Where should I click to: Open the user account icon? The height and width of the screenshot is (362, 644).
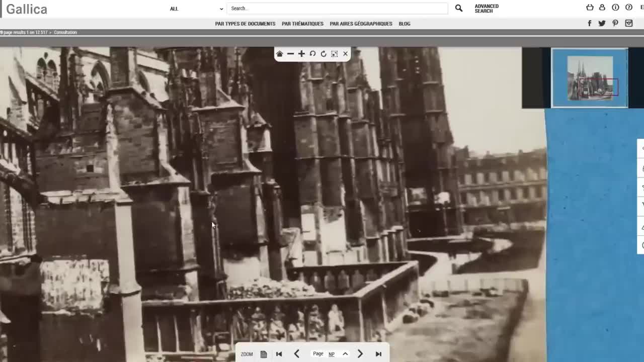(x=602, y=8)
